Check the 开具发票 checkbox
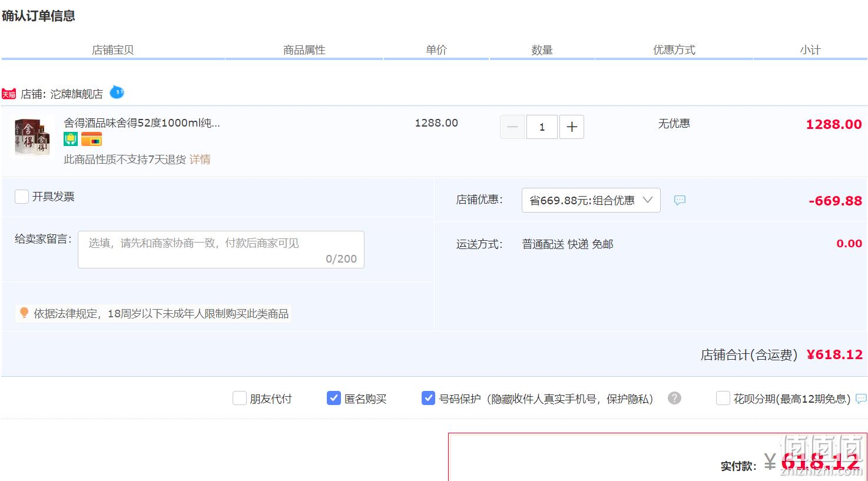The height and width of the screenshot is (481, 868). 22,197
